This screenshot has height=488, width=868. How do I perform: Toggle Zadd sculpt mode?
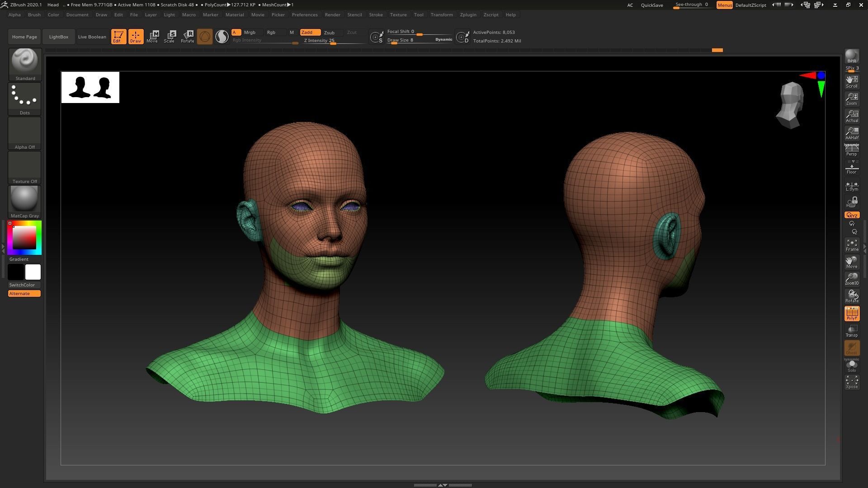pyautogui.click(x=310, y=33)
